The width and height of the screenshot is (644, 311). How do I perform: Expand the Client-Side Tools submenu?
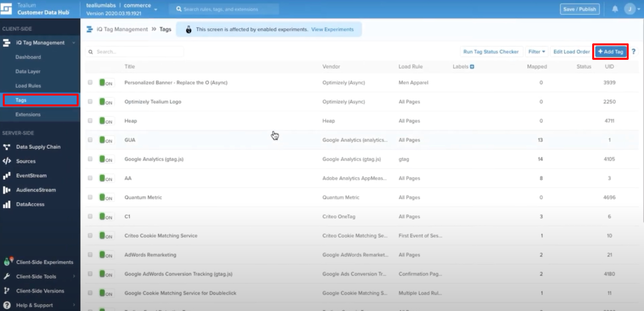pos(74,276)
